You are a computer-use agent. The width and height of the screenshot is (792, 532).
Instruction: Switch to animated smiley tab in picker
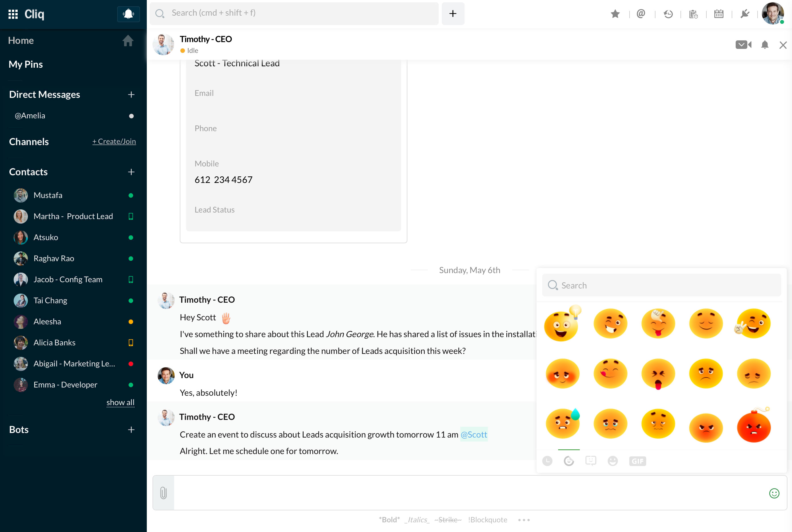coord(569,461)
